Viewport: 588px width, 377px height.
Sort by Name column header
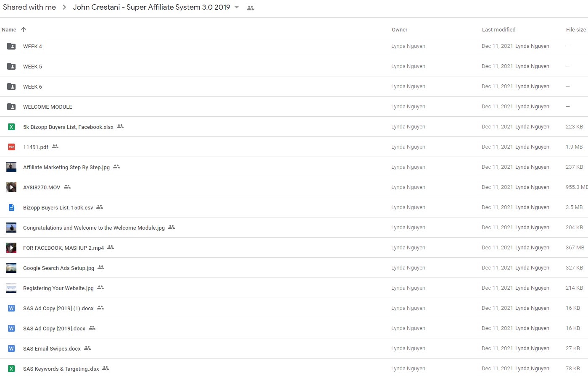coord(9,29)
